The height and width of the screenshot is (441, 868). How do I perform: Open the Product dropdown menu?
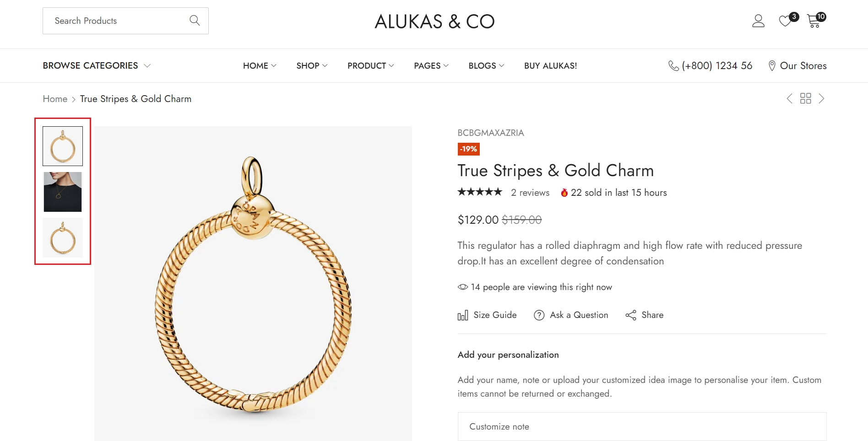click(370, 66)
